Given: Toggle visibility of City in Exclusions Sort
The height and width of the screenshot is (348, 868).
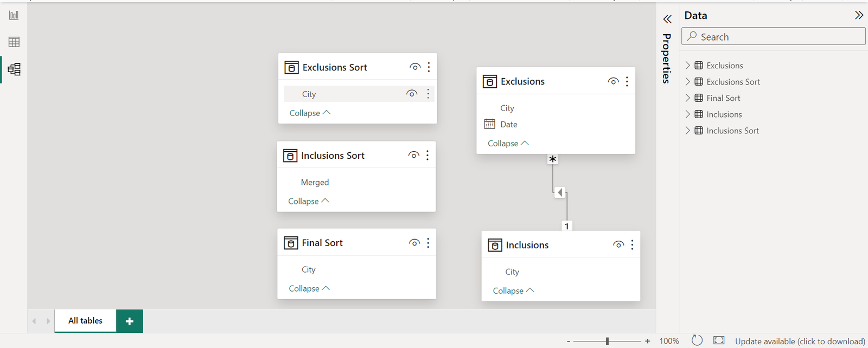Looking at the screenshot, I should coord(412,94).
